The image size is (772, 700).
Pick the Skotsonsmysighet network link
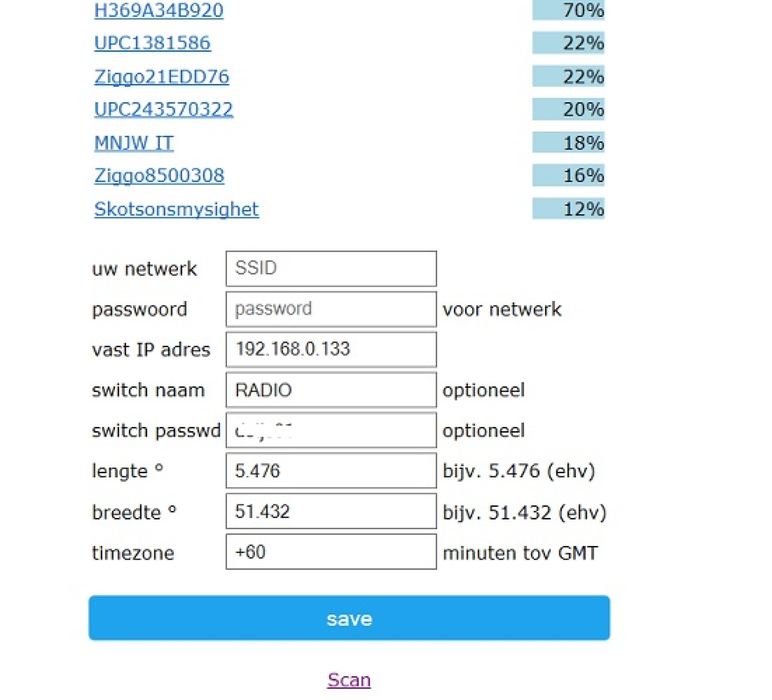coord(176,209)
